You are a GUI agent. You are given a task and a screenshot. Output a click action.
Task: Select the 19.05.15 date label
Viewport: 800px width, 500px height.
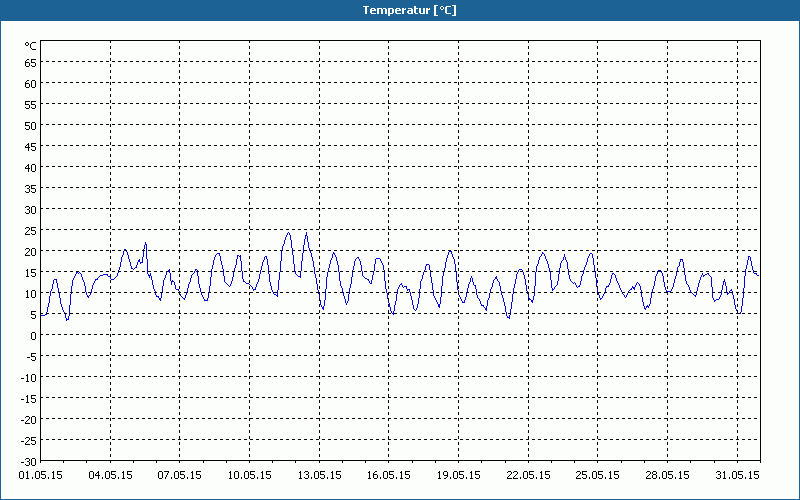tap(458, 476)
